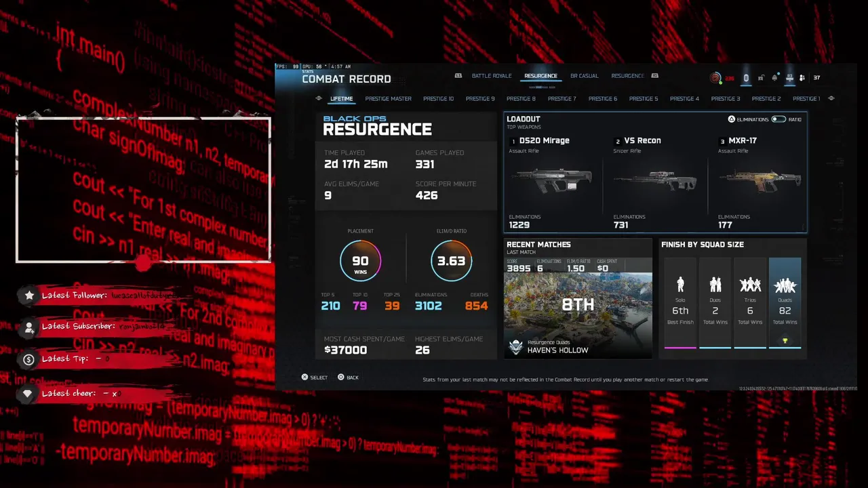Click the diamond icon beside Latest cheer
The height and width of the screenshot is (488, 868).
tap(27, 393)
